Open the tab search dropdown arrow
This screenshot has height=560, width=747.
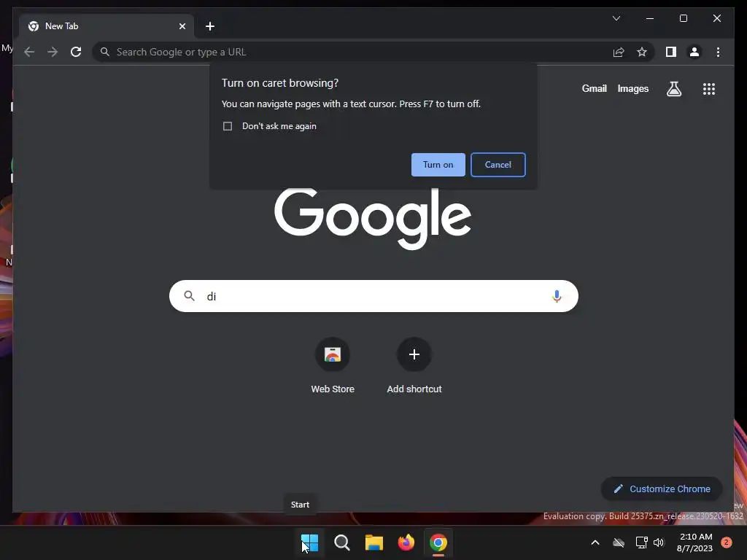click(x=616, y=18)
